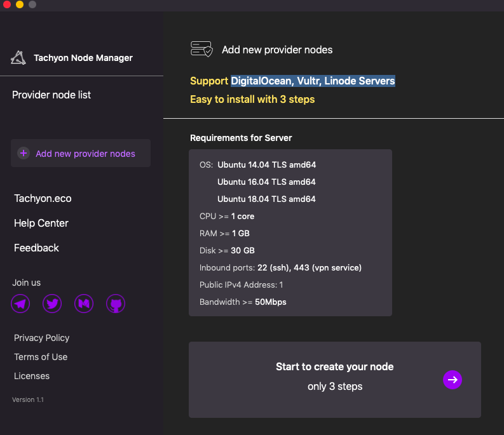View the Privacy Policy

41,338
